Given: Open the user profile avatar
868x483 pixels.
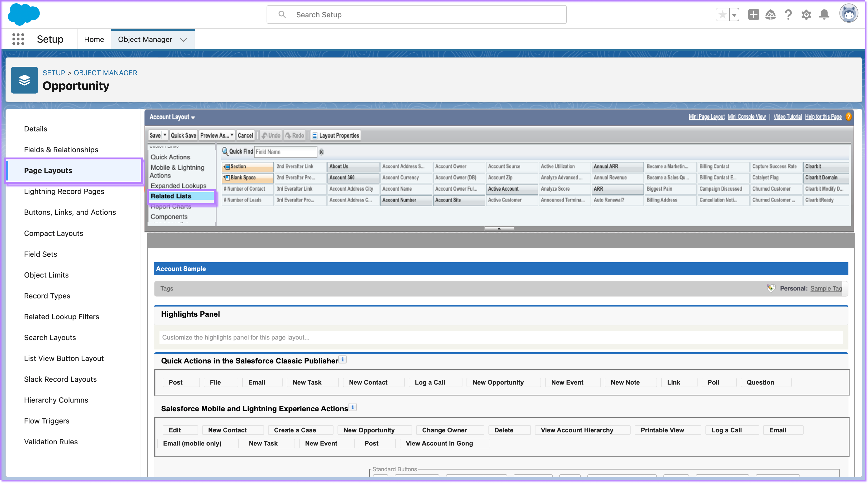Looking at the screenshot, I should tap(849, 14).
